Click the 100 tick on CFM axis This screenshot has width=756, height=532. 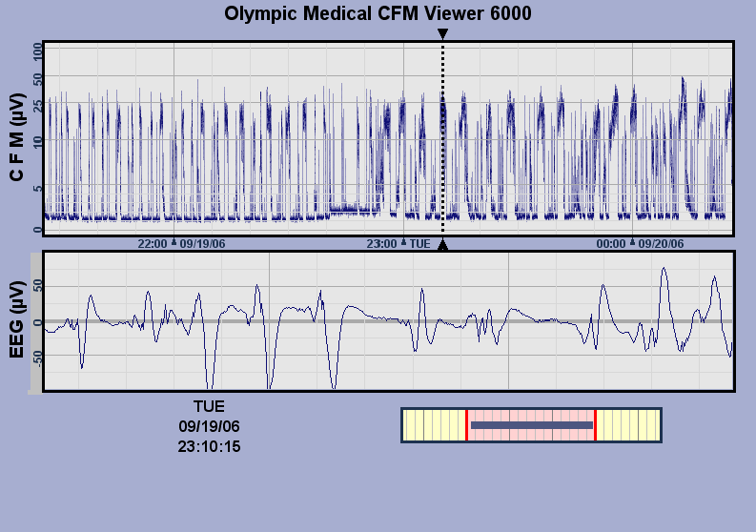37,51
